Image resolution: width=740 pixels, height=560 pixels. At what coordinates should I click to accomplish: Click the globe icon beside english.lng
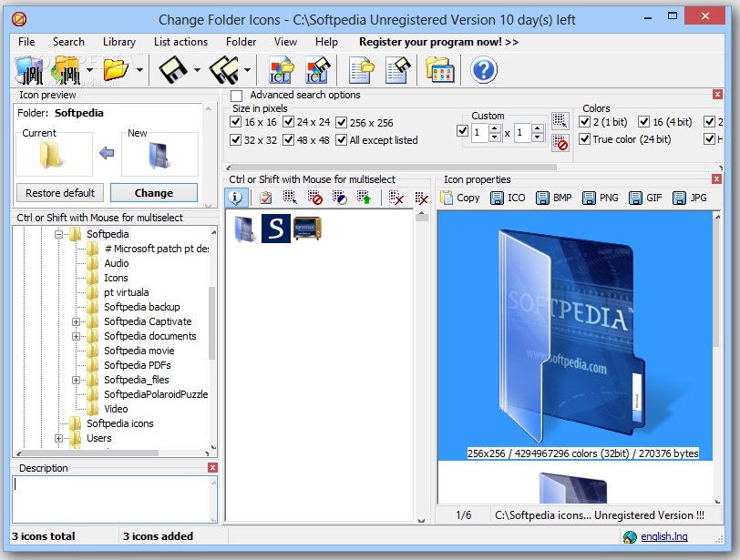click(630, 537)
